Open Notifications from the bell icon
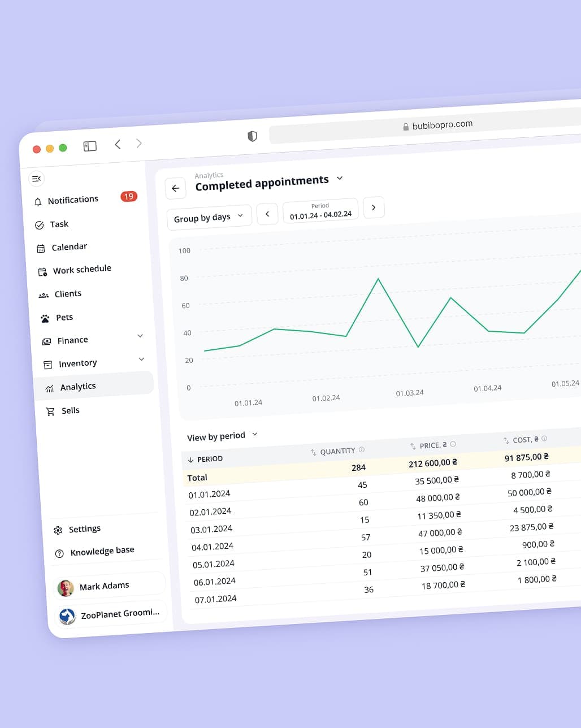Screen dimensions: 581x728 (x=38, y=202)
